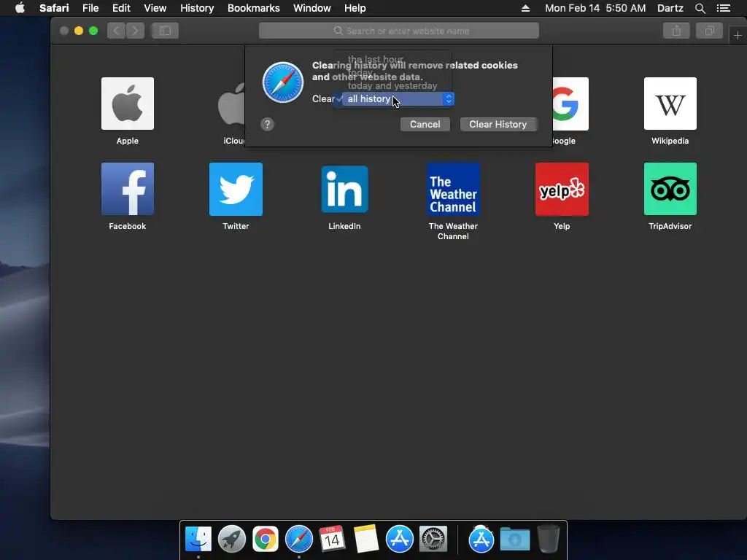The height and width of the screenshot is (560, 747).
Task: Open the Downloads folder in the Dock
Action: click(x=514, y=539)
